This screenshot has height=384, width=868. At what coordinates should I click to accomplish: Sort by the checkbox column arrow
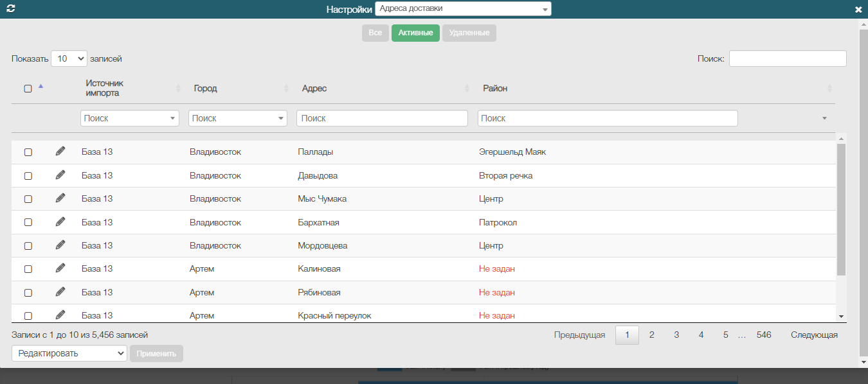click(x=41, y=86)
